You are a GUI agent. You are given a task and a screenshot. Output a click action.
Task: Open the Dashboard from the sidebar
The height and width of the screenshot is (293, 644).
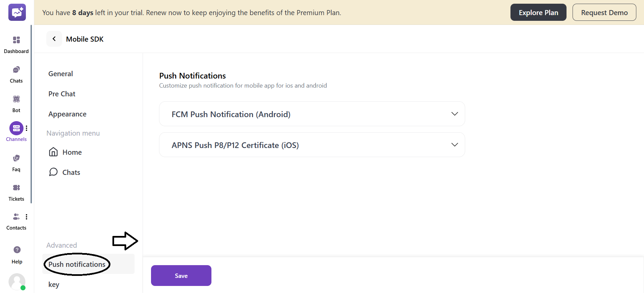pos(16,44)
